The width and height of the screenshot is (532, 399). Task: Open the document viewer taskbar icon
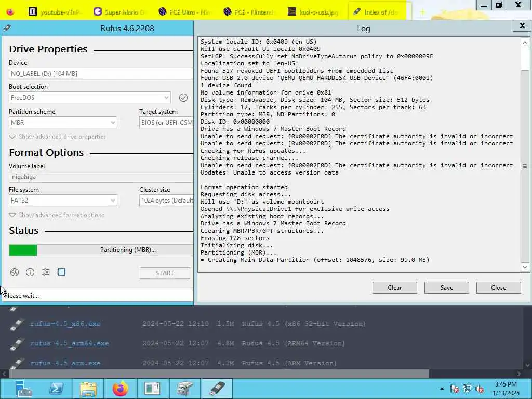pos(152,389)
